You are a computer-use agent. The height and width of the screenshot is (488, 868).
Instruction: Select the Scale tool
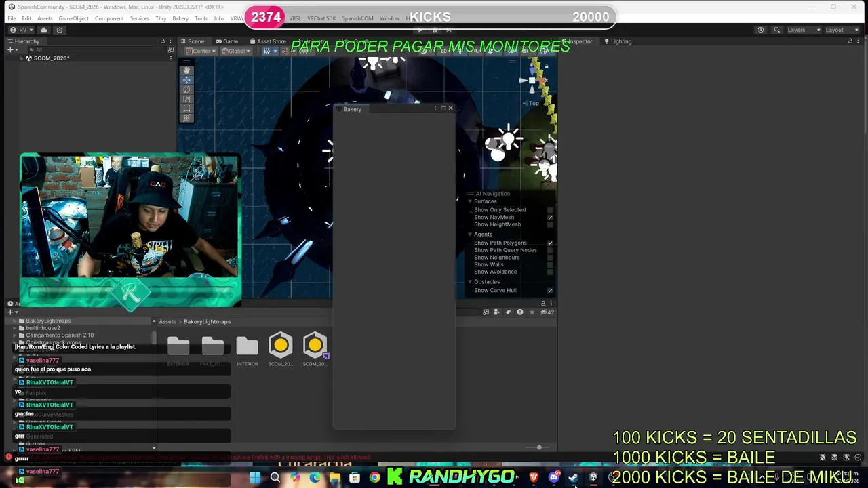(x=186, y=99)
